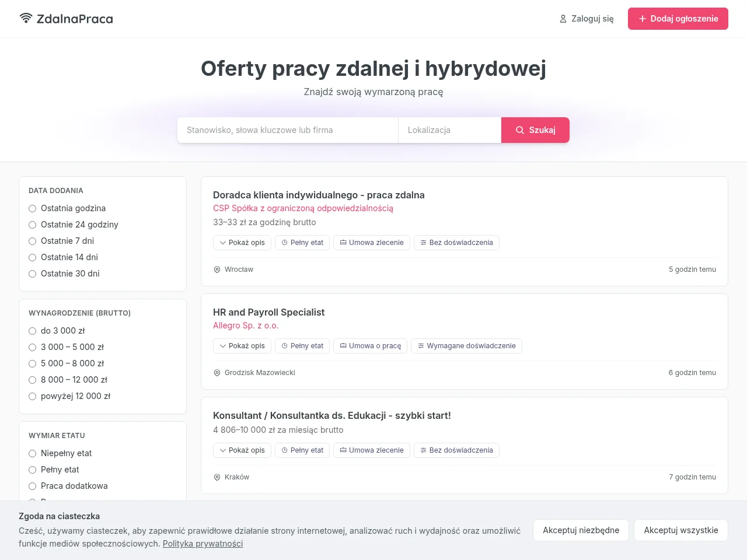Screen dimensions: 747x560
Task: Click the clock icon in HR and Payroll's Pełny etat tag
Action: click(x=285, y=346)
